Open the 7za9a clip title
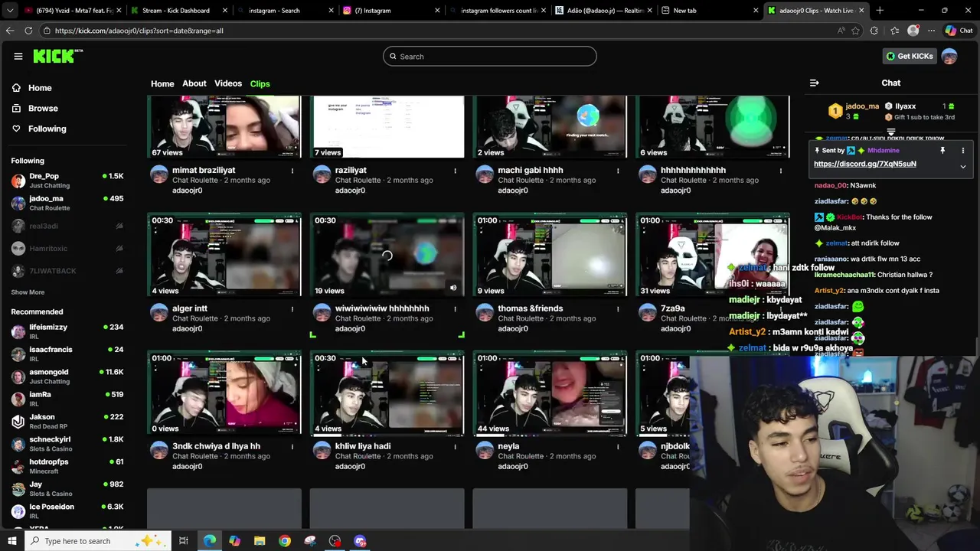 [x=672, y=308]
